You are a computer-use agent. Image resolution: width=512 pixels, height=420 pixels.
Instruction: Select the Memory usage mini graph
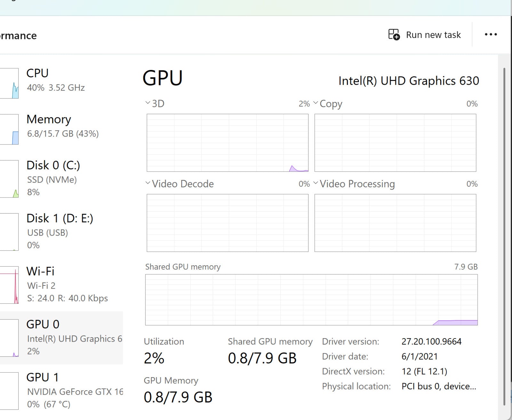tap(10, 129)
